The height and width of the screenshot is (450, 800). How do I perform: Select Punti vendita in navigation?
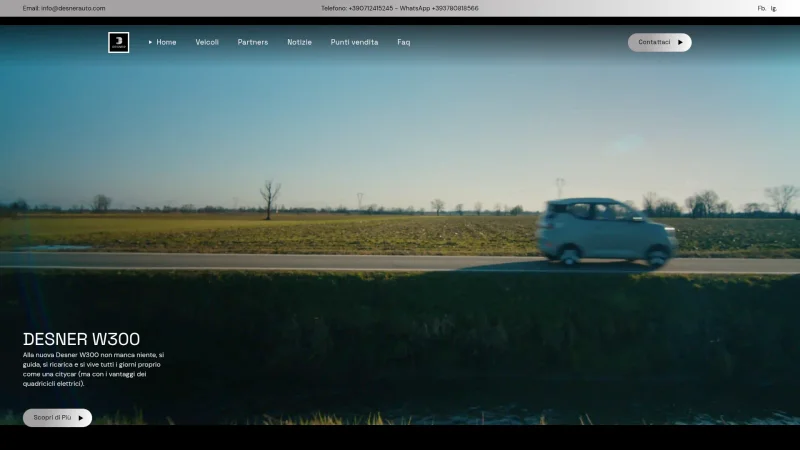[354, 42]
